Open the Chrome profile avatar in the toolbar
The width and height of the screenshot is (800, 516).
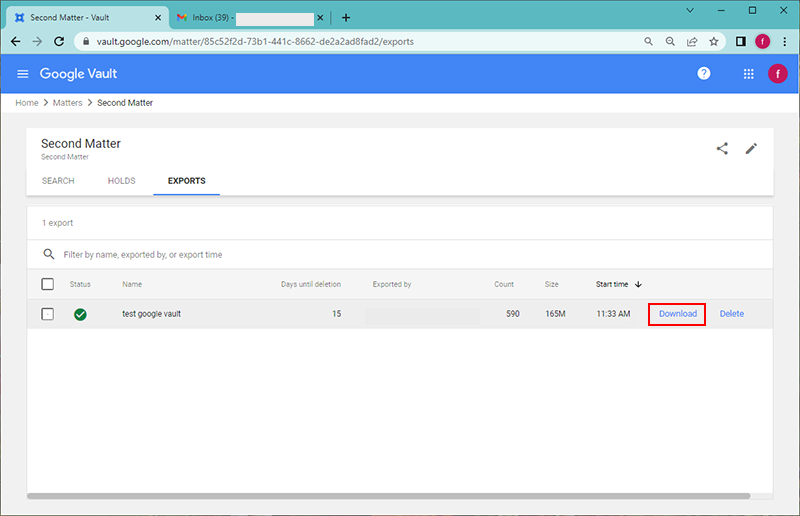point(762,41)
